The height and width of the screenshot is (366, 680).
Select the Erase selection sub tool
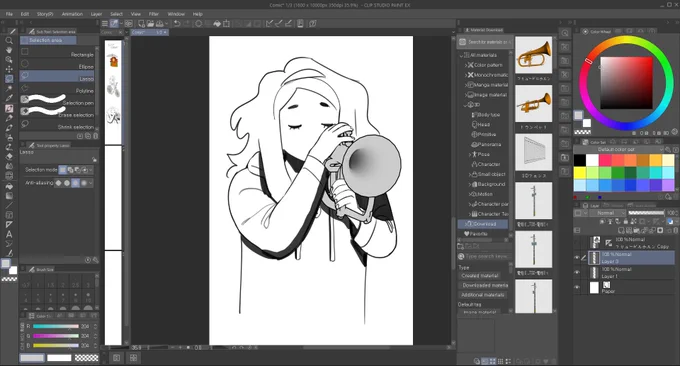pos(57,113)
